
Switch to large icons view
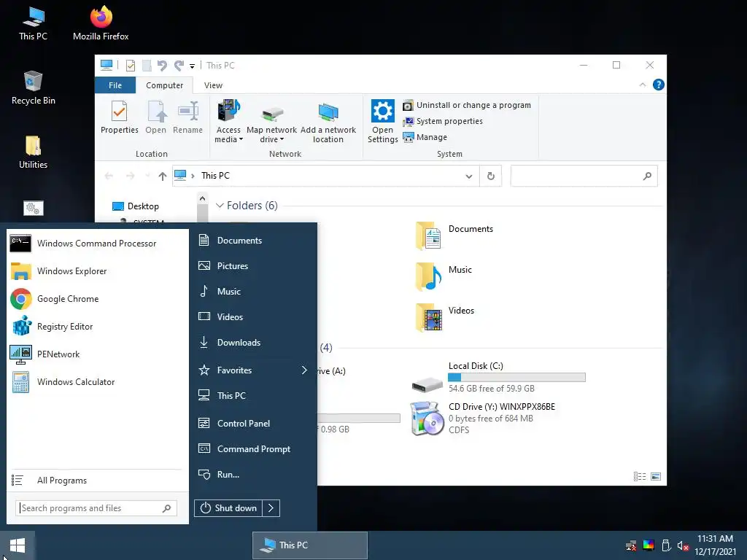click(656, 476)
